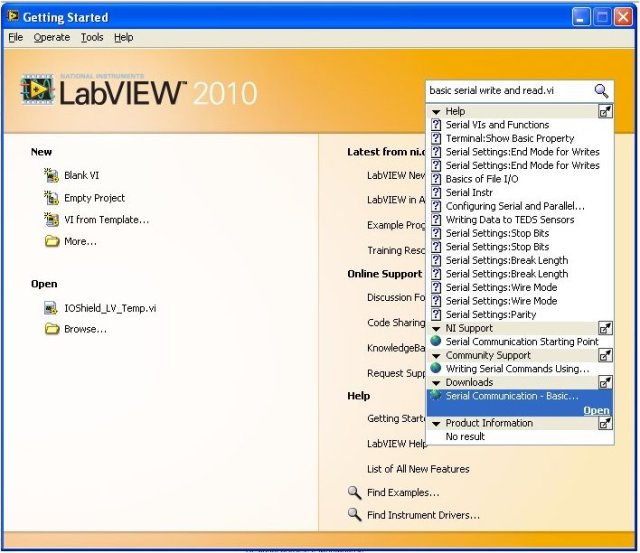Collapse the Help results section
The height and width of the screenshot is (553, 640).
tap(436, 111)
